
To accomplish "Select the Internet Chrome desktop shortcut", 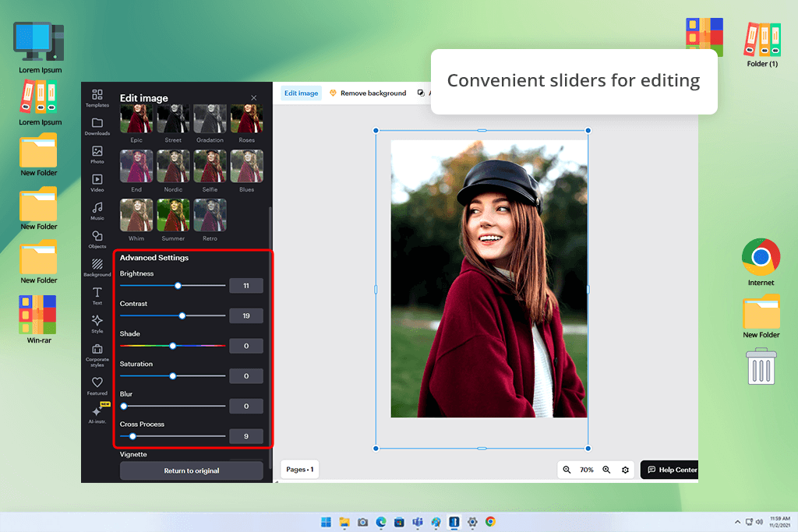I will pyautogui.click(x=761, y=262).
